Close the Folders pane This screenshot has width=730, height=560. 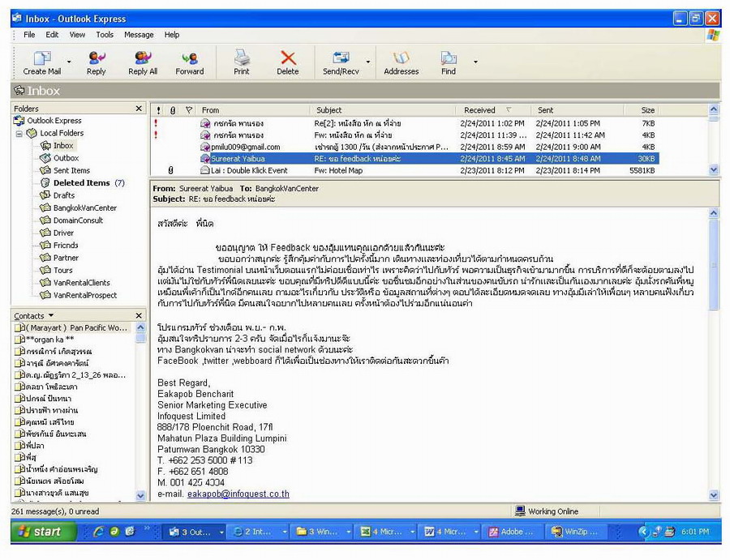[x=139, y=109]
